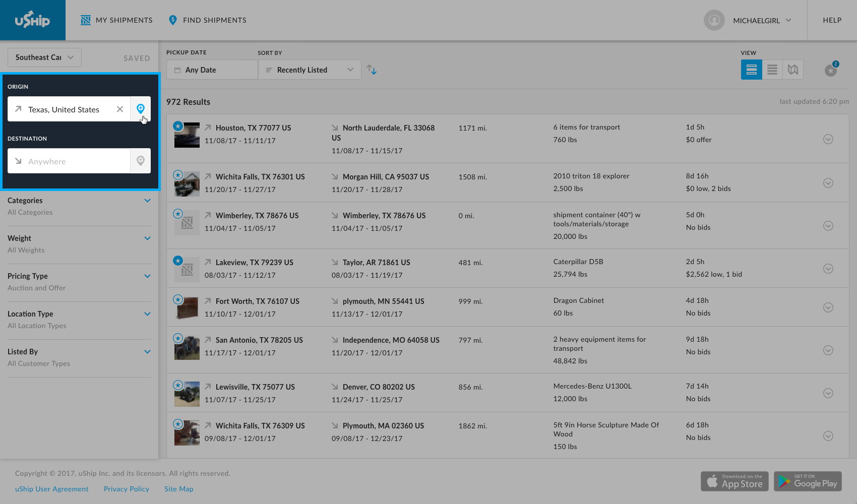Open the Sort By Recently Listed dropdown
This screenshot has height=504, width=857.
point(309,70)
